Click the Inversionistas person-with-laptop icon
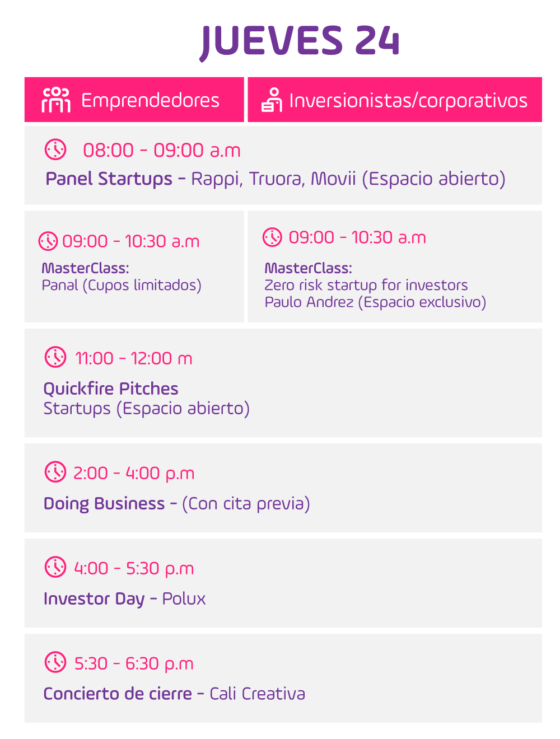Image resolution: width=560 pixels, height=739 pixels. tap(272, 100)
